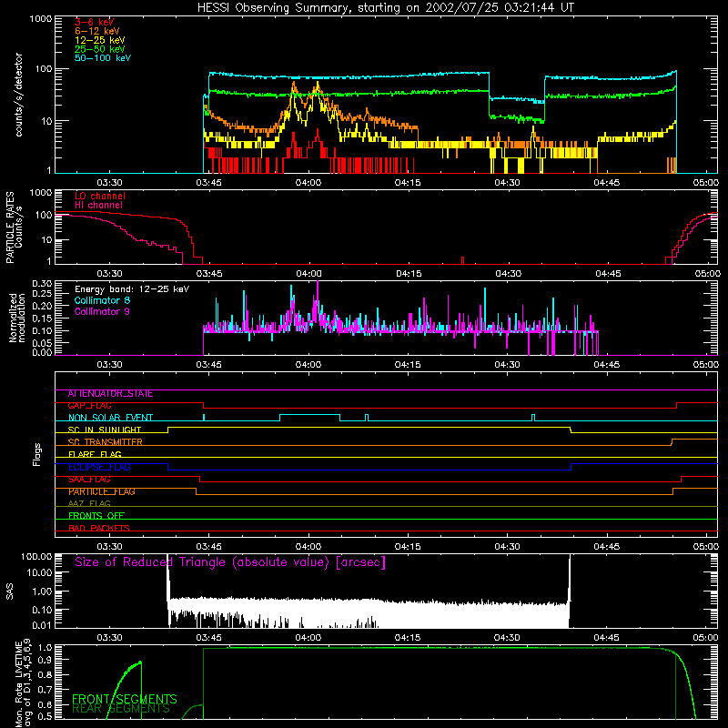Select the REAR SEGMENTS legend label
Viewport: 728px width, 728px height.
point(121,709)
